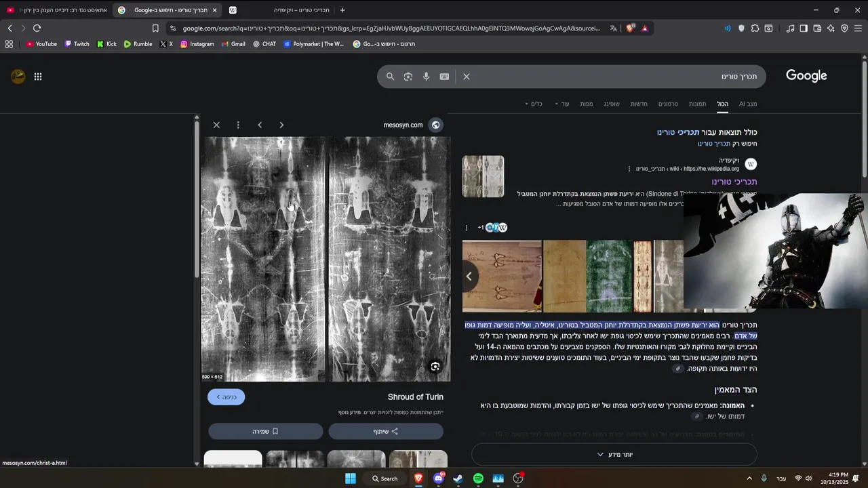868x488 pixels.
Task: Open the Polymarket bookmark
Action: [314, 44]
